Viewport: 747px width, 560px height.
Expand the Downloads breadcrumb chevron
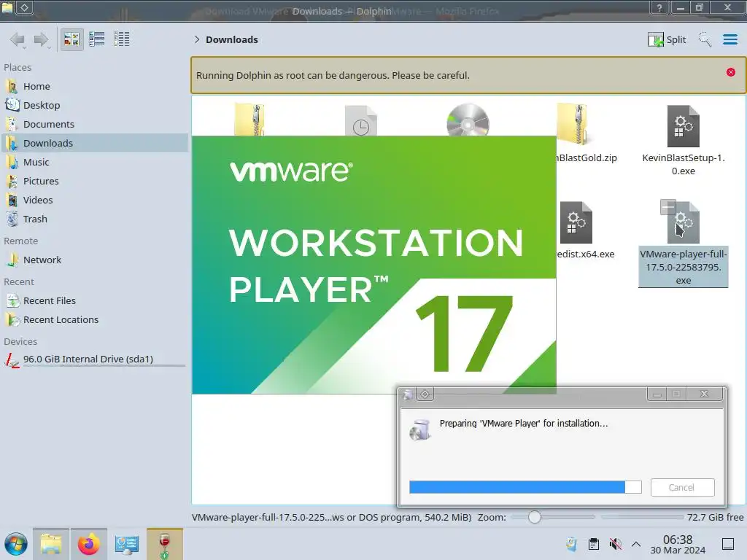(x=197, y=39)
